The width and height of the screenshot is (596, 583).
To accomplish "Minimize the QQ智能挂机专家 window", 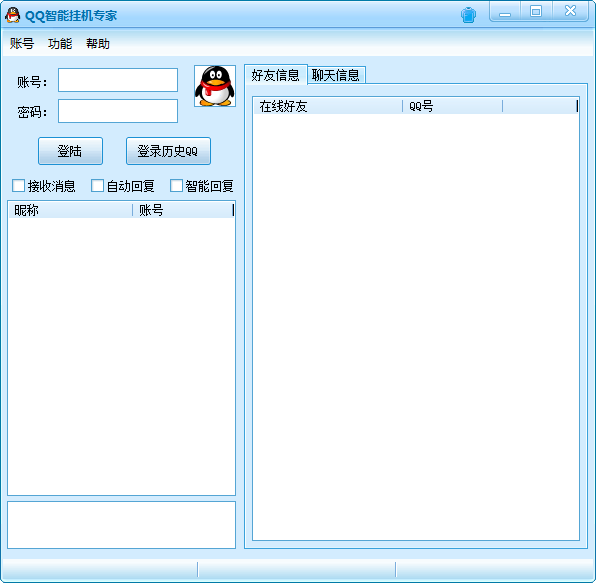I will (505, 12).
